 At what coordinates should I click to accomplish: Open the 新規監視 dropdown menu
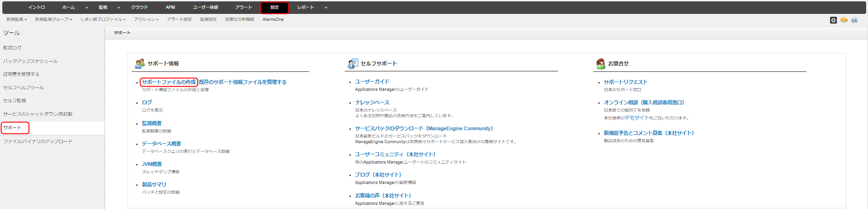[x=17, y=19]
